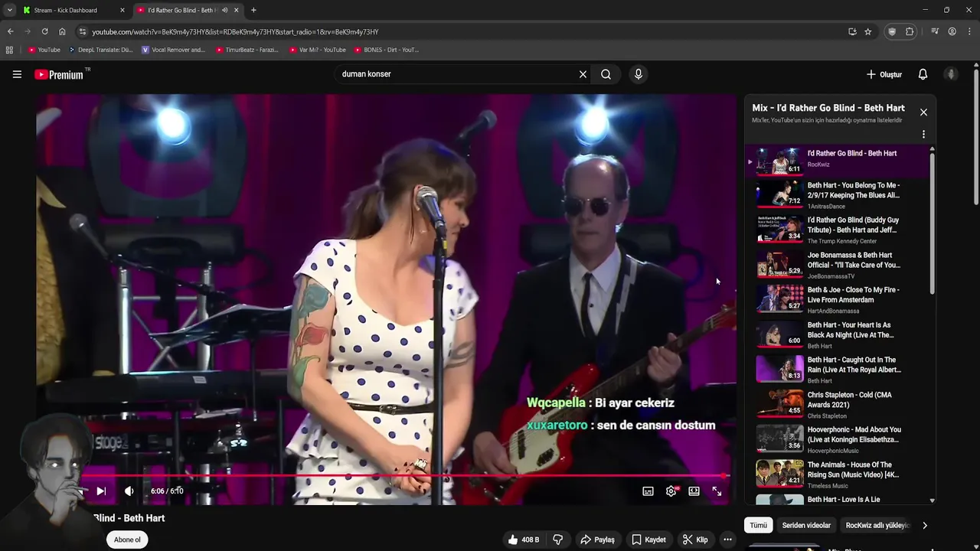Go back in the browser

10,31
